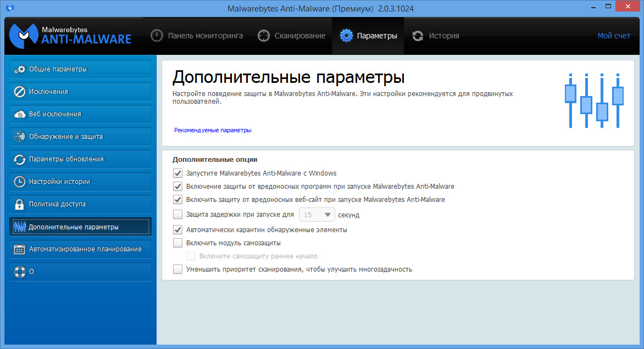Enable Включить модуль самозащиты checkbox
This screenshot has height=349, width=644.
[x=177, y=243]
